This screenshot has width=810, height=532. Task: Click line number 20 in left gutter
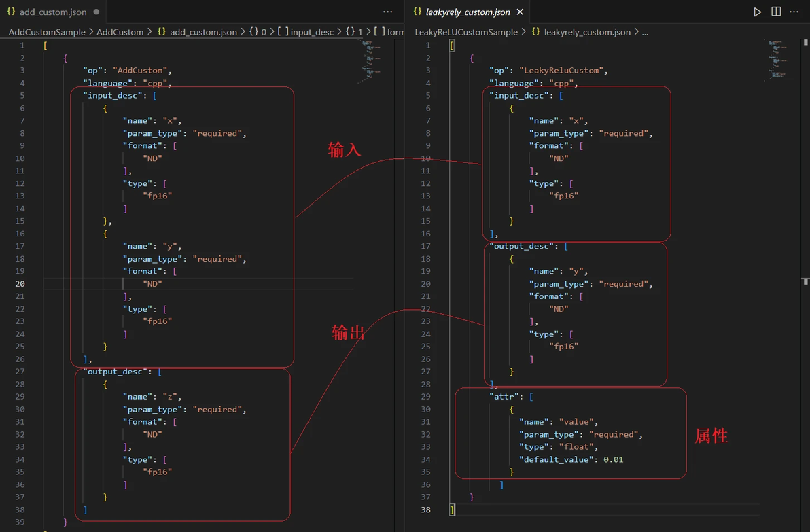click(x=20, y=284)
